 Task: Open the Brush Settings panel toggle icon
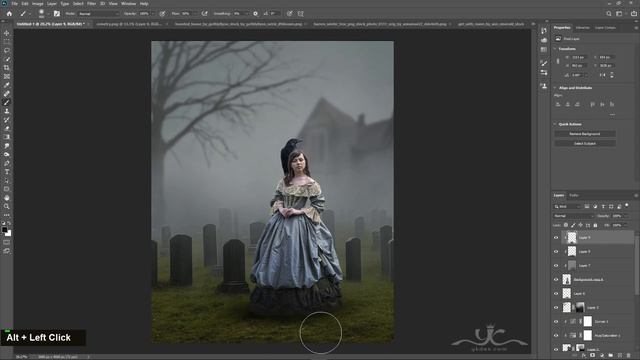point(57,13)
